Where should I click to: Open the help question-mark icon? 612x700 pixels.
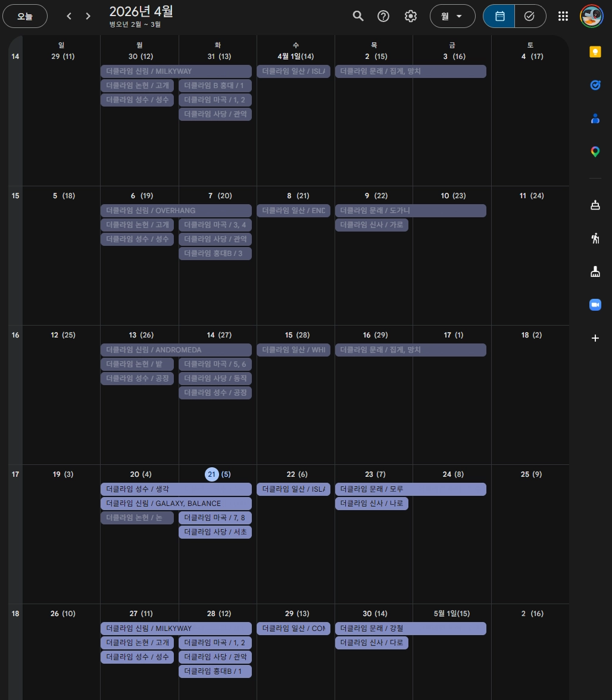(x=383, y=16)
